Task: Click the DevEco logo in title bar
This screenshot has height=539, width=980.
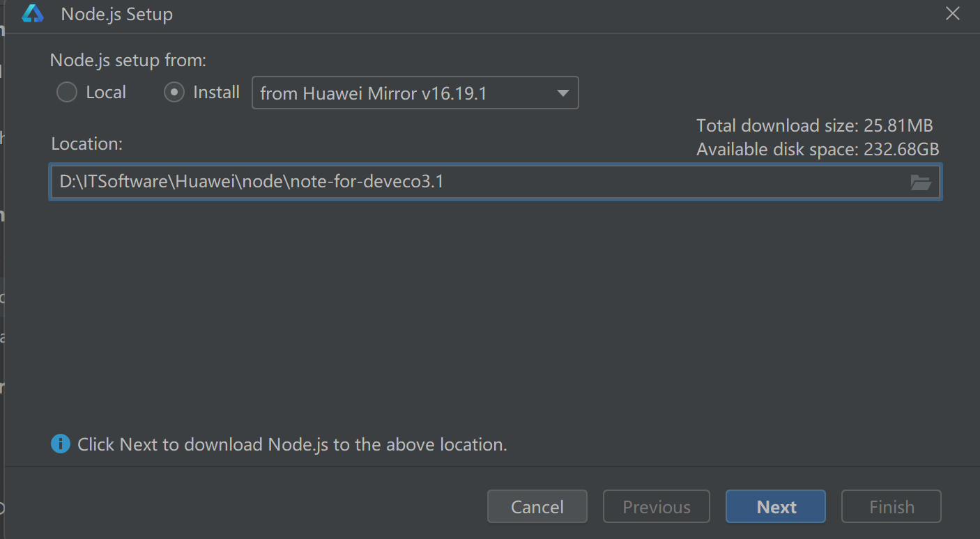Action: (33, 14)
